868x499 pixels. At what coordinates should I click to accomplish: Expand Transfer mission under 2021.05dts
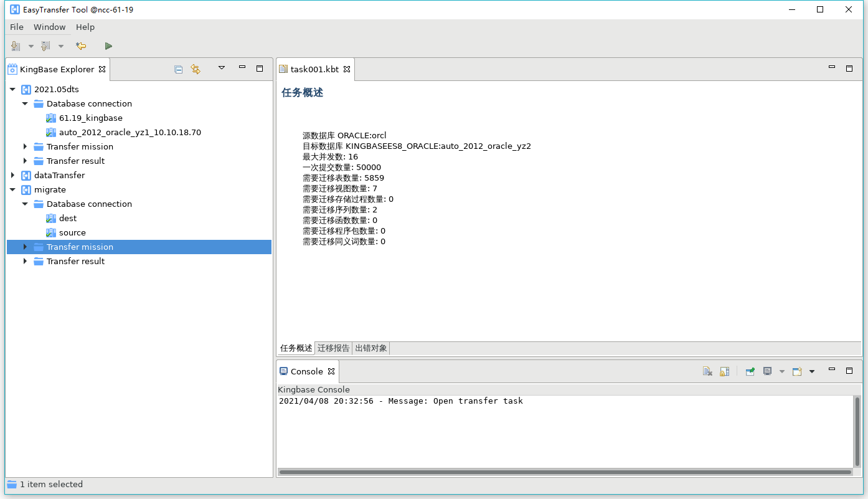[25, 147]
